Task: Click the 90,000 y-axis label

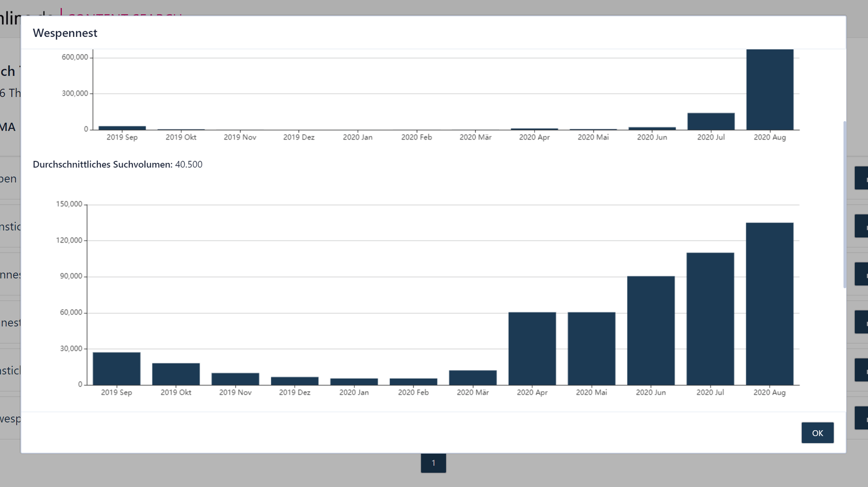Action: coord(71,276)
